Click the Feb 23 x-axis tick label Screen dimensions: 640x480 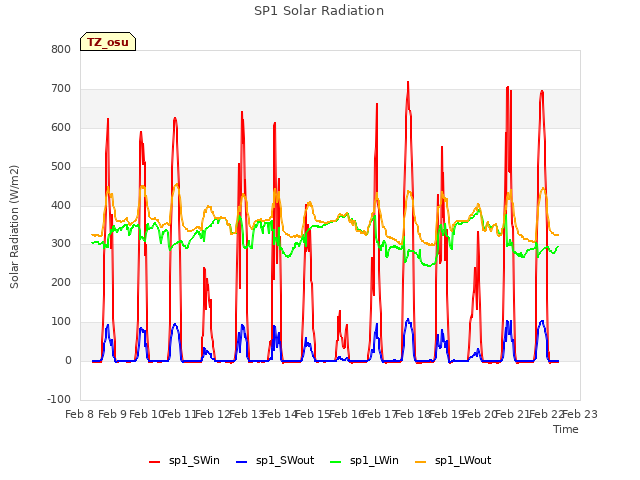pyautogui.click(x=580, y=414)
